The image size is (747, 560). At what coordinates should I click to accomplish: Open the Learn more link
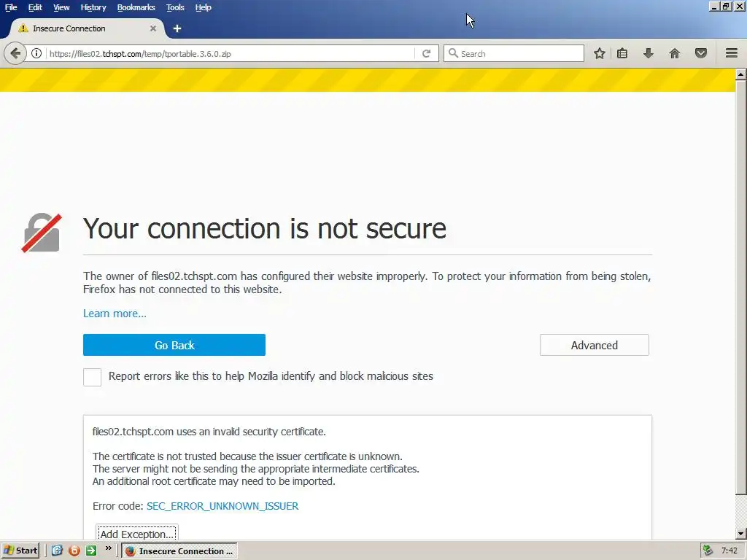[x=115, y=314]
